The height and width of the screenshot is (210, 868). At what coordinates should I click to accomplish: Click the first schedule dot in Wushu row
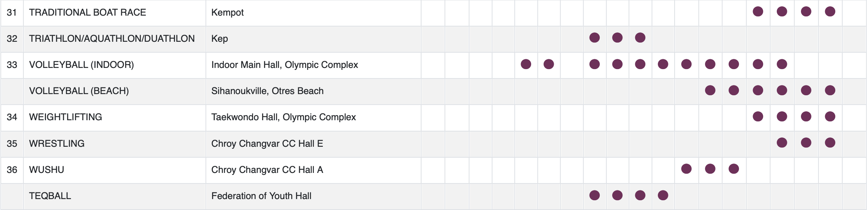(686, 169)
